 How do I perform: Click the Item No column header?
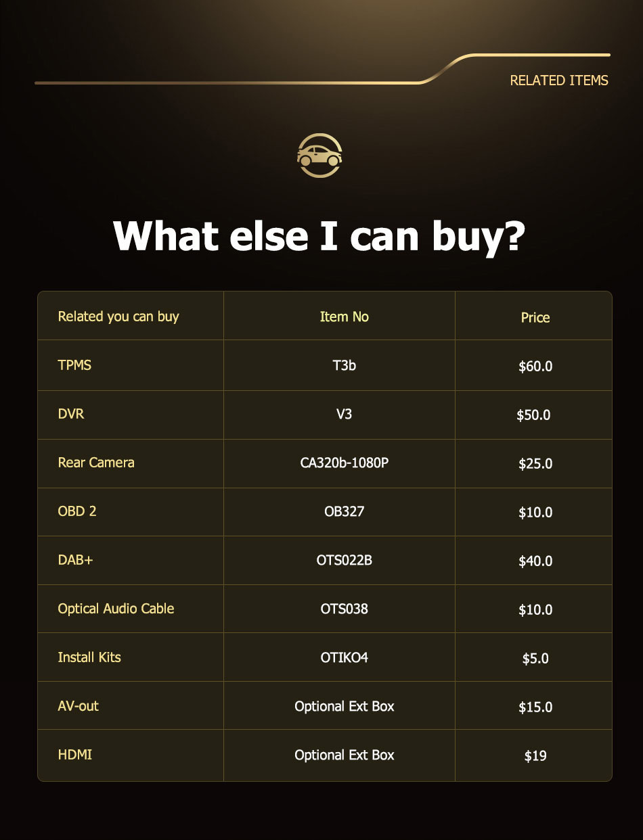coord(344,317)
